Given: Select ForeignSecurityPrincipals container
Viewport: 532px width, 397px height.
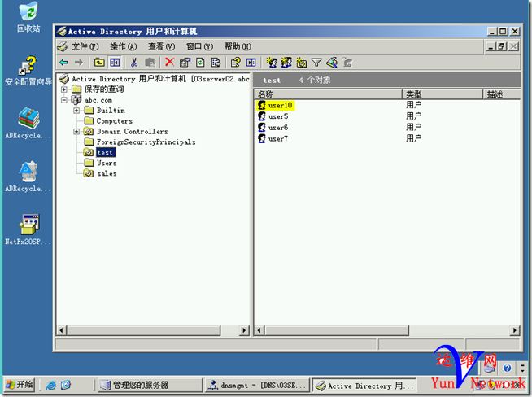Looking at the screenshot, I should [146, 142].
